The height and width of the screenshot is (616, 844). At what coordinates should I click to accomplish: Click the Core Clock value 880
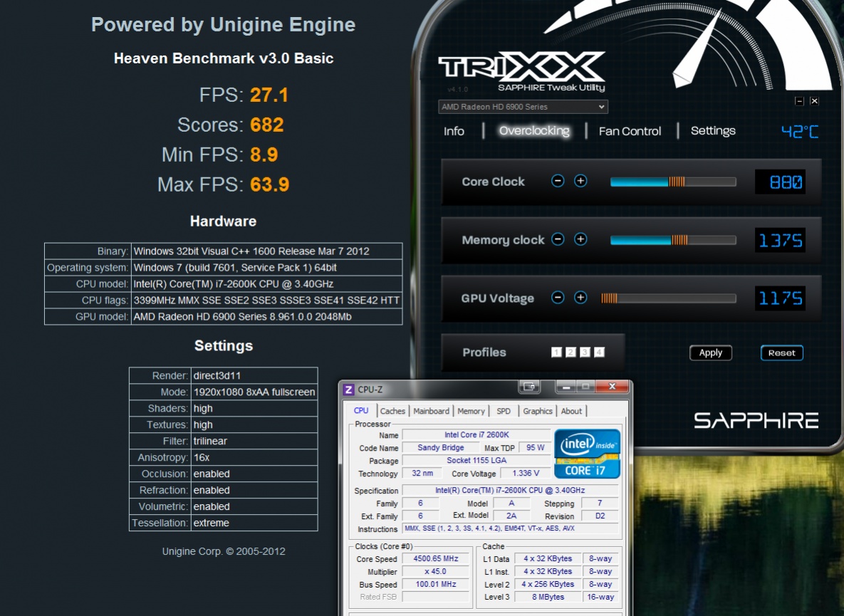click(x=781, y=182)
